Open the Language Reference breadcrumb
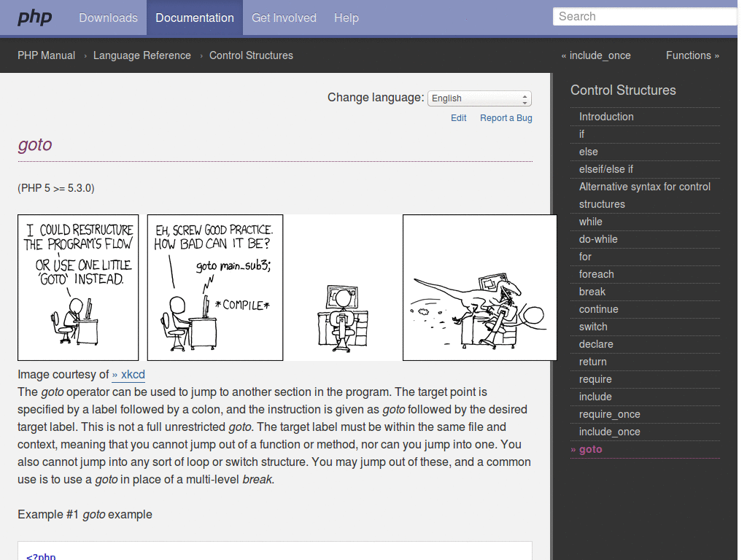Screen dimensions: 747x560 click(x=142, y=55)
